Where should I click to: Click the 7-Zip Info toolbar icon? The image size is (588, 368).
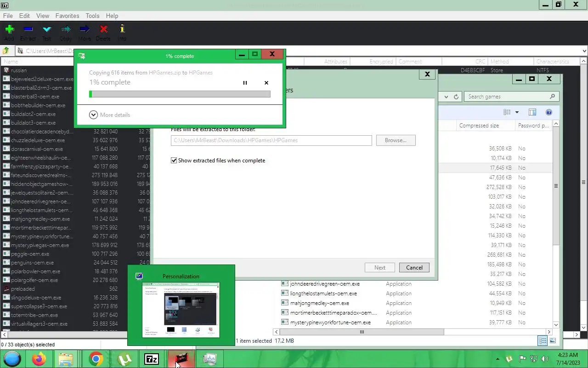[x=122, y=29]
